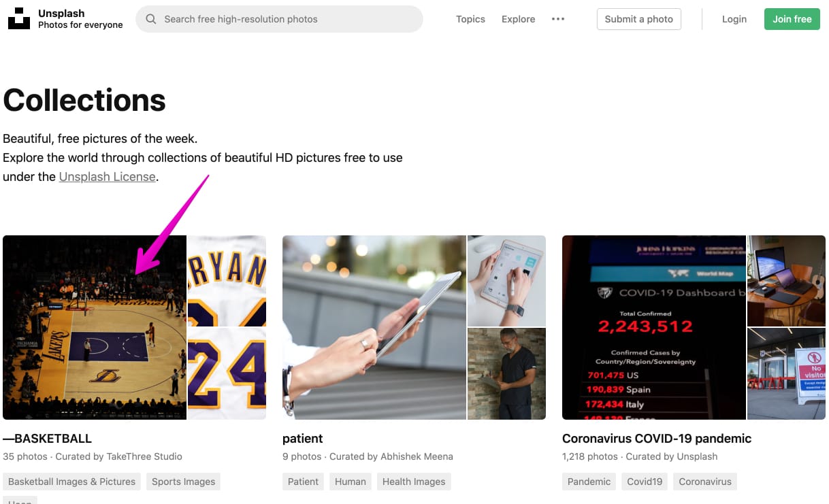829x504 pixels.
Task: Open the desk with monitors photo
Action: pyautogui.click(x=786, y=281)
